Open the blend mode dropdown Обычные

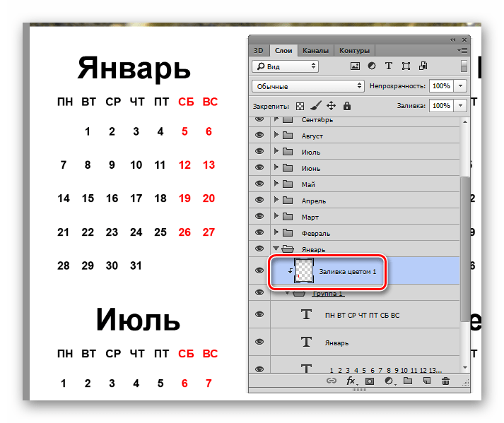tap(307, 86)
